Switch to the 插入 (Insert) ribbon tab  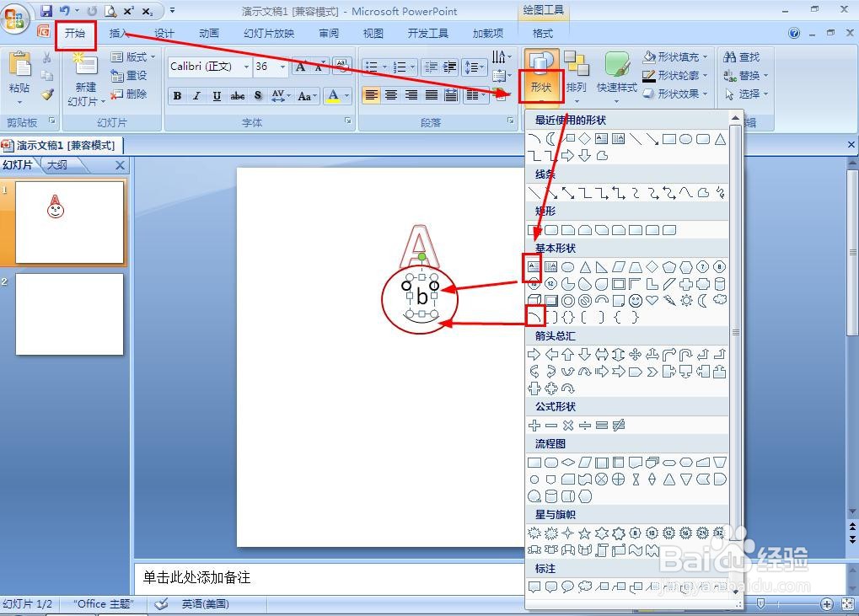pyautogui.click(x=117, y=35)
